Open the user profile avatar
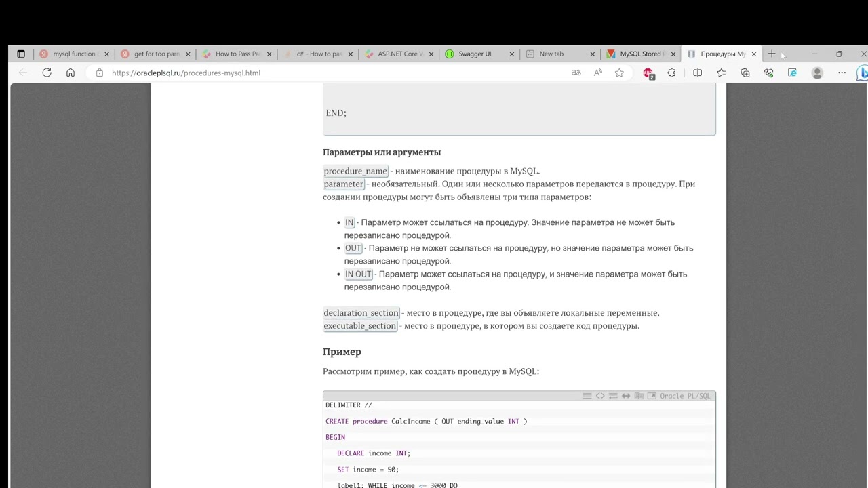This screenshot has height=488, width=868. point(817,73)
